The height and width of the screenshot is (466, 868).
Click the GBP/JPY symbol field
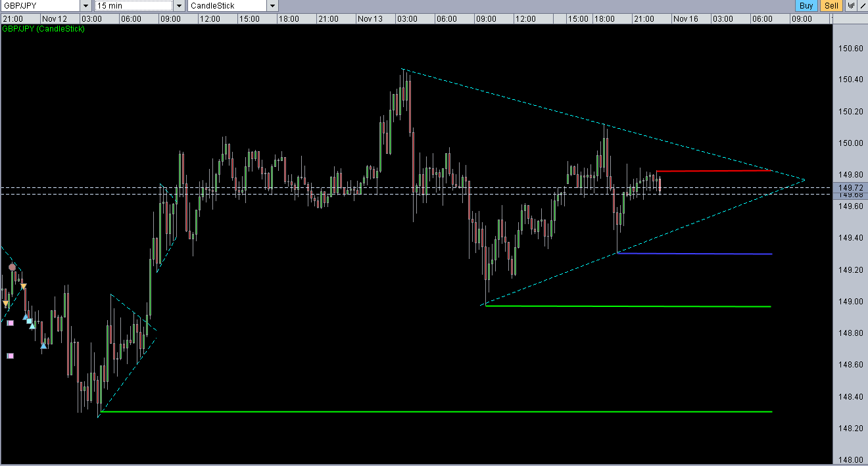click(41, 6)
